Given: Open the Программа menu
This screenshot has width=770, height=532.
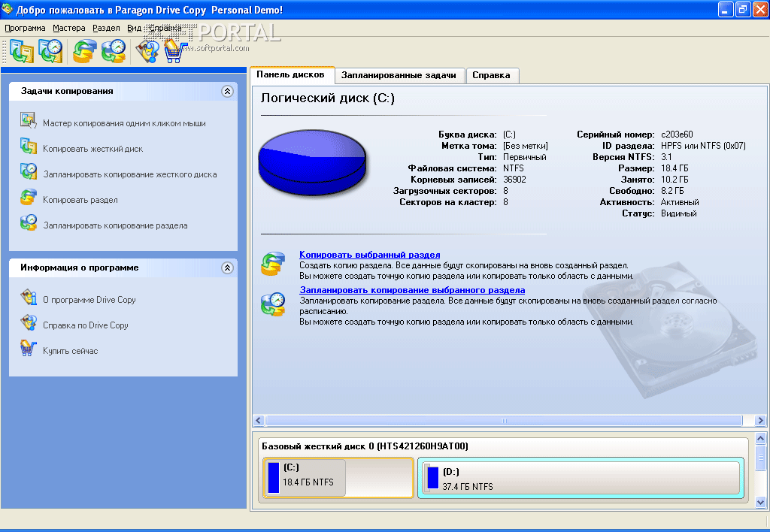Looking at the screenshot, I should tap(25, 28).
